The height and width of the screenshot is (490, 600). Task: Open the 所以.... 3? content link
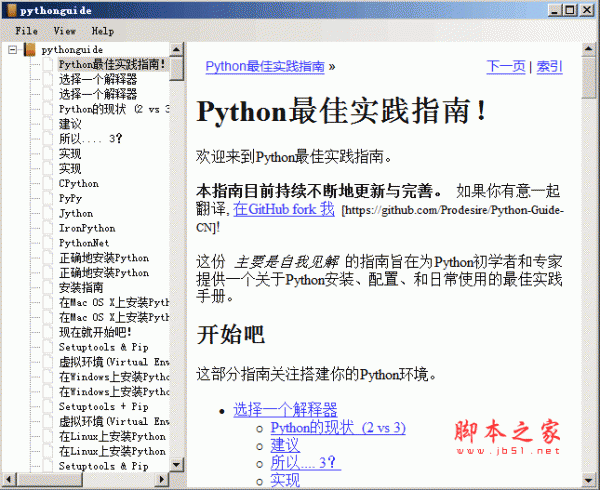click(305, 463)
